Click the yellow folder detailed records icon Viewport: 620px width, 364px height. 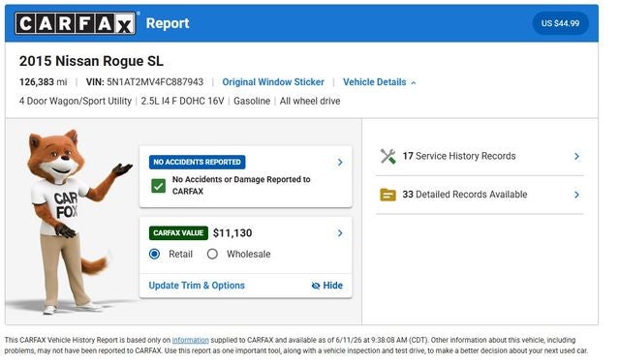tap(387, 195)
